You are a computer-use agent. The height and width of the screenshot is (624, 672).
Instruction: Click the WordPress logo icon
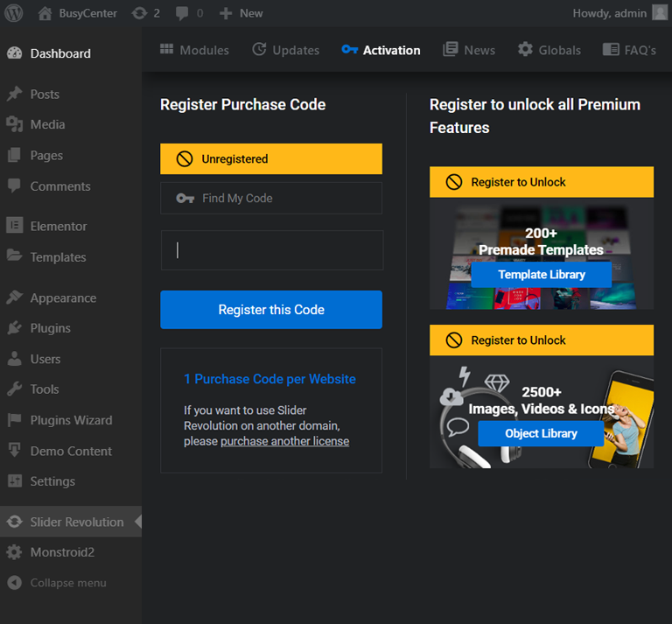[14, 13]
